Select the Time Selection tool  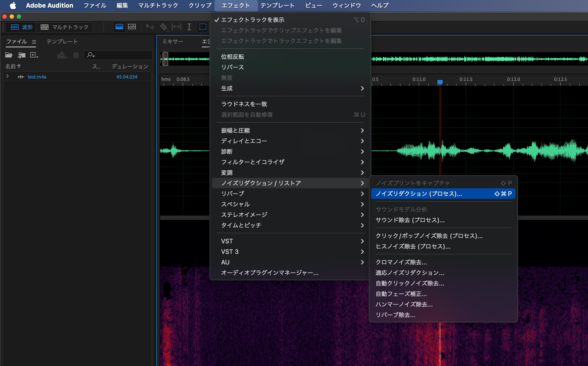[x=189, y=27]
